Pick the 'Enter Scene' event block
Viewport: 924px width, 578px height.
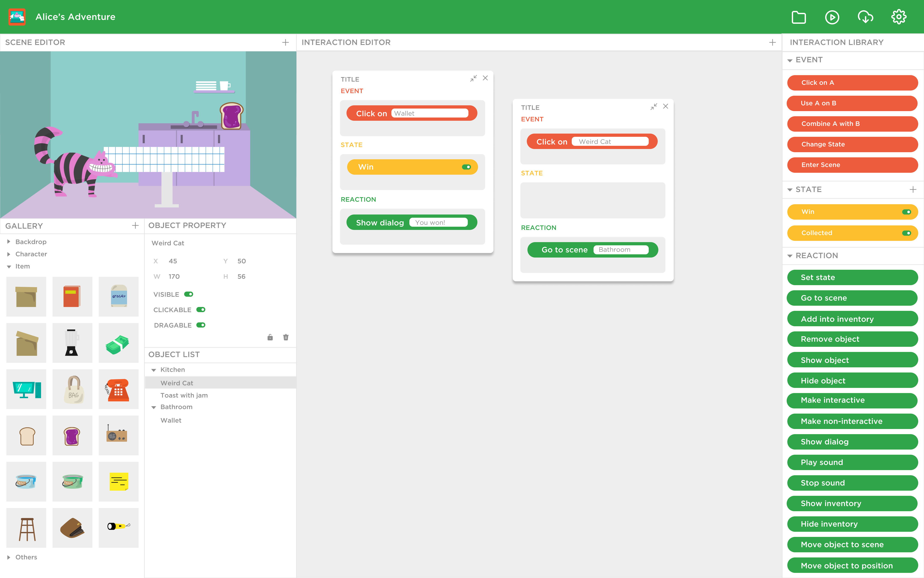click(852, 165)
